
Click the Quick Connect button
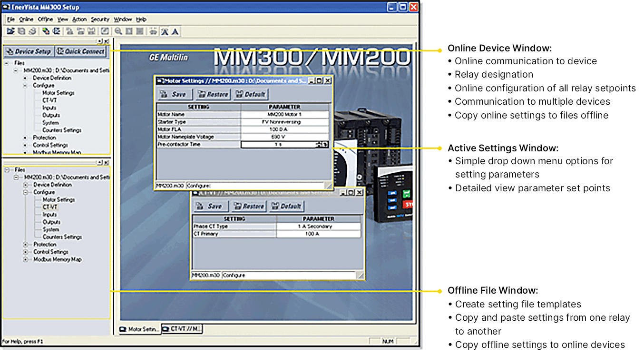tap(80, 51)
